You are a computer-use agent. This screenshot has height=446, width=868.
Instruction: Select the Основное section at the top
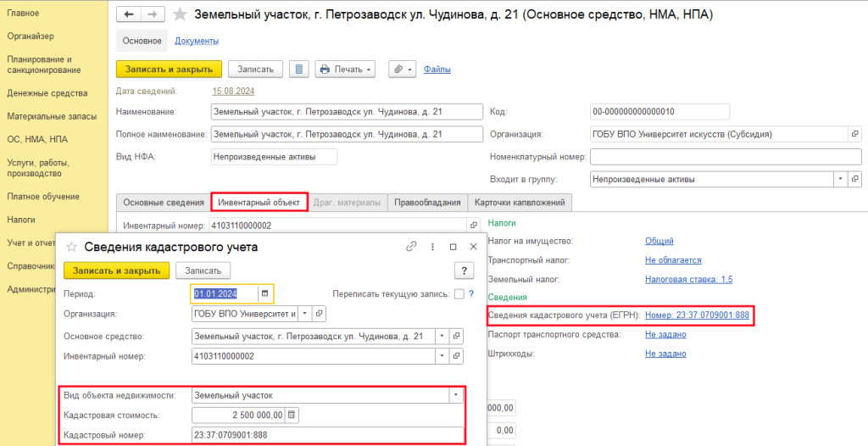pos(142,41)
